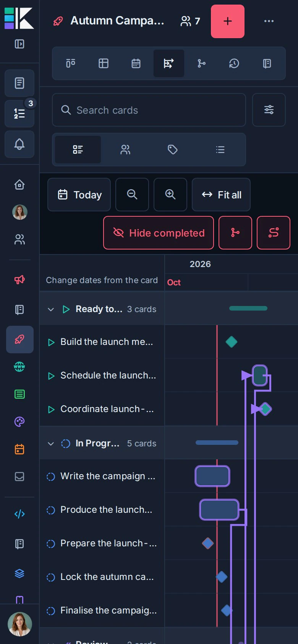The image size is (298, 644).
Task: Select the Build the launch milestone diamond
Action: click(232, 342)
